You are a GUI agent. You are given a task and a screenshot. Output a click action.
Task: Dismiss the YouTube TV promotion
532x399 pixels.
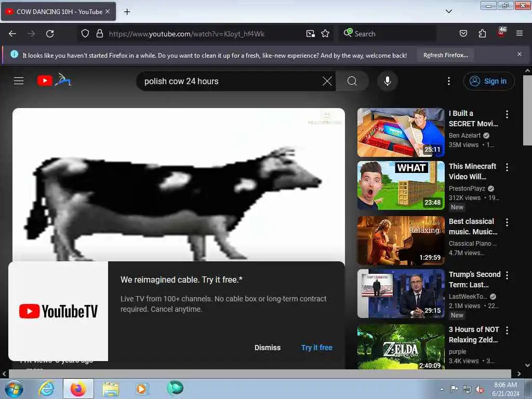tap(268, 348)
